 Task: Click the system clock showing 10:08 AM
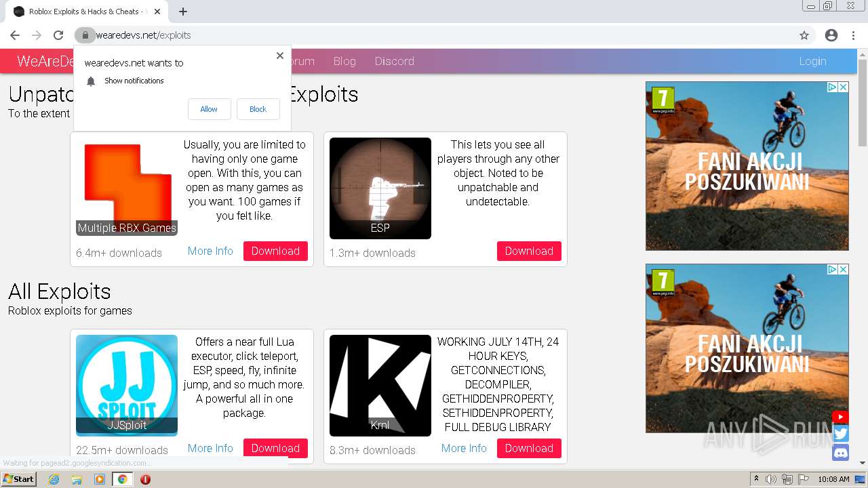pyautogui.click(x=833, y=479)
